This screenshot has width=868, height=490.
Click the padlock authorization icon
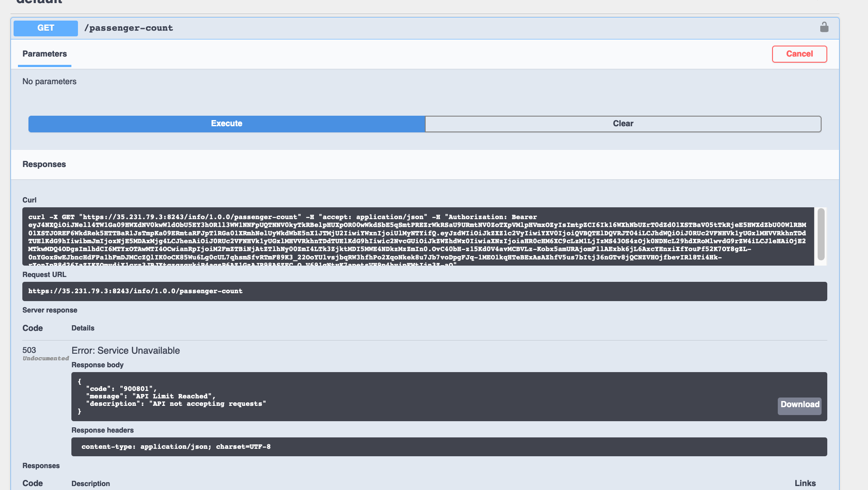click(x=825, y=27)
